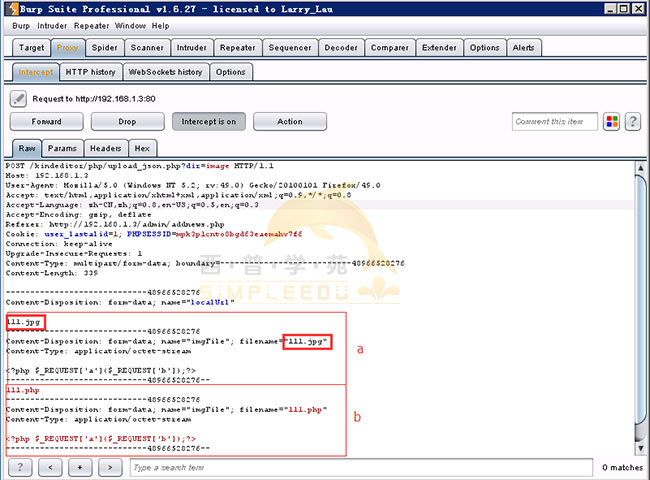The height and width of the screenshot is (480, 650).
Task: Click the Accept-Language header line
Action: [x=132, y=205]
